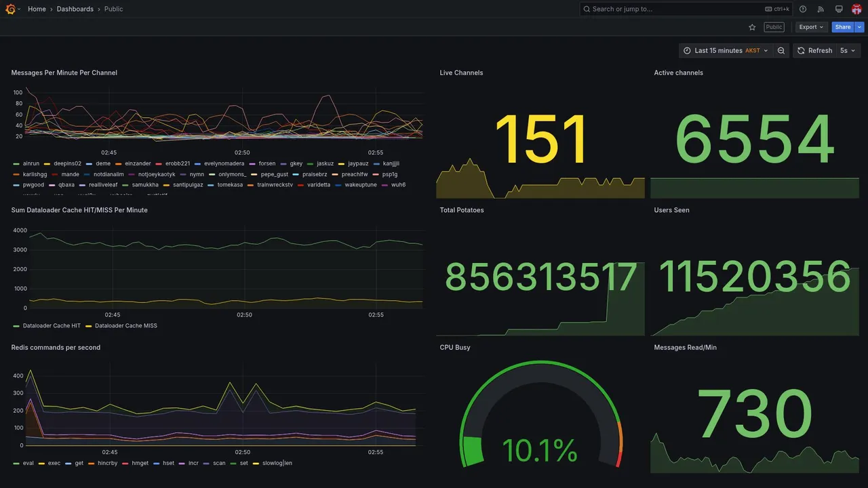Click the blue Share button
The height and width of the screenshot is (488, 868).
pos(843,27)
